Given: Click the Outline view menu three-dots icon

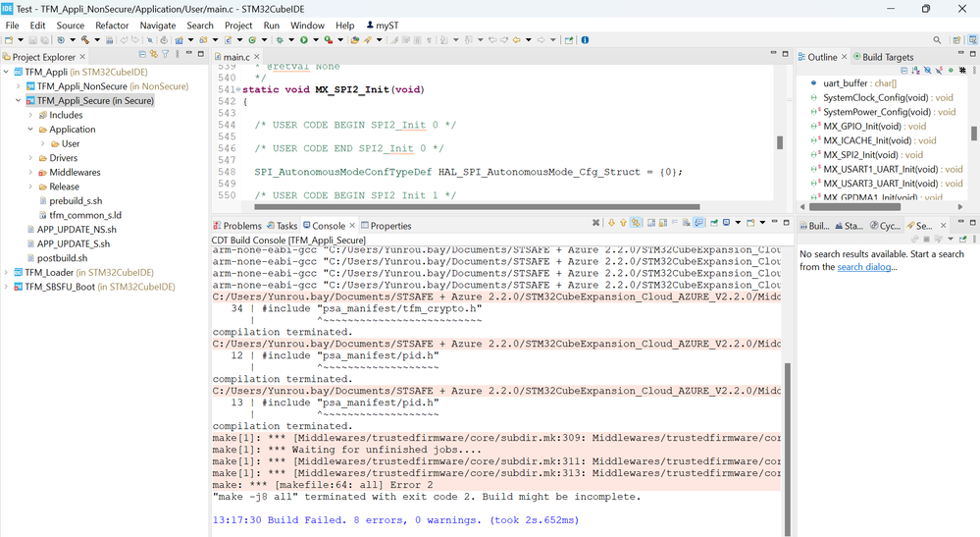Looking at the screenshot, I should click(974, 70).
